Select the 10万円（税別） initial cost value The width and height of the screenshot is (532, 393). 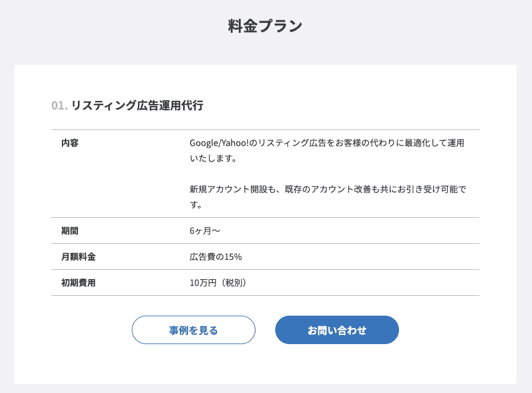coord(218,283)
